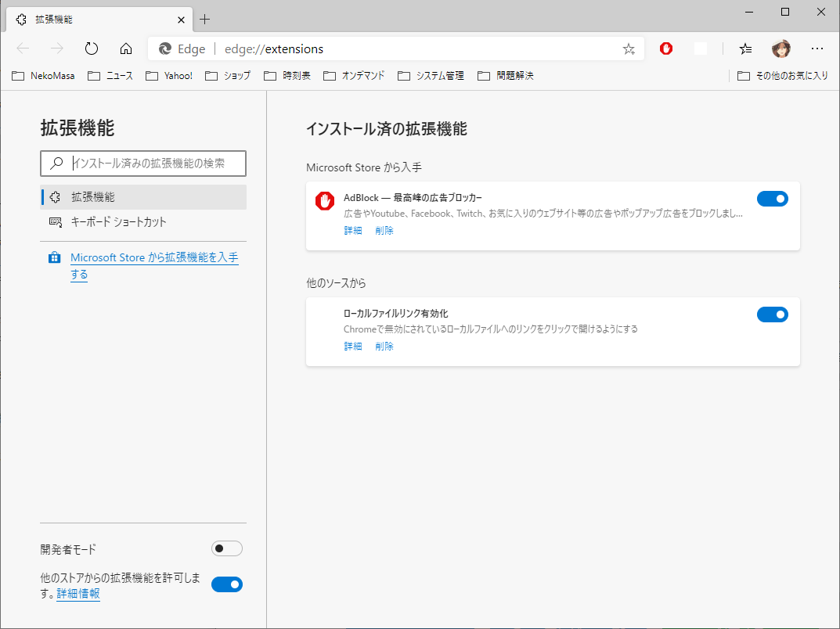Click 削除 for AdBlock

click(384, 231)
